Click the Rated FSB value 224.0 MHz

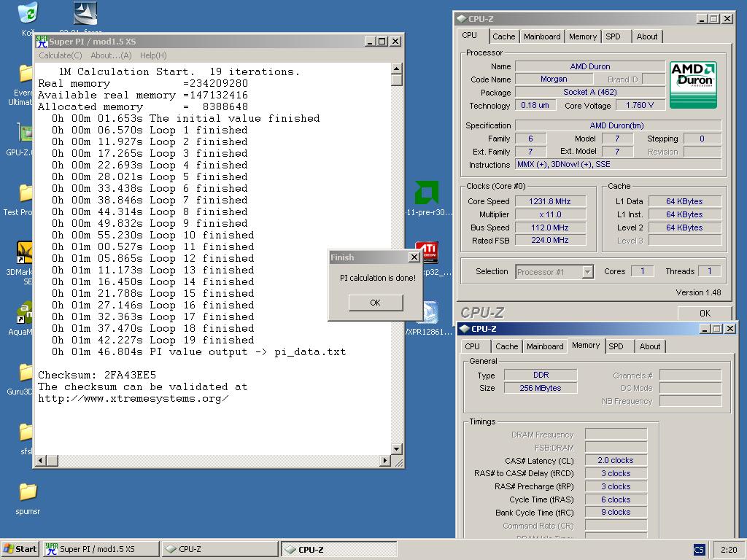coord(550,241)
